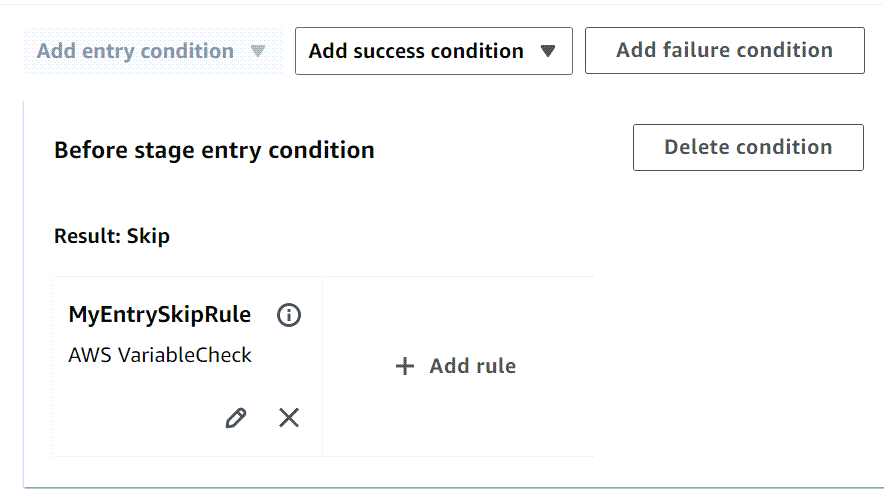Click the Add rule label
The width and height of the screenshot is (884, 497).
click(472, 367)
